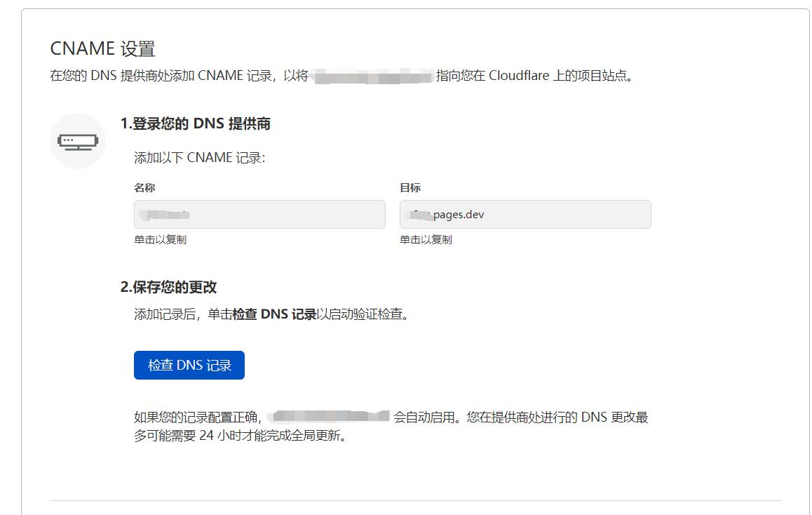The width and height of the screenshot is (812, 515).
Task: Click the 目标 label above the field
Action: pyautogui.click(x=410, y=188)
